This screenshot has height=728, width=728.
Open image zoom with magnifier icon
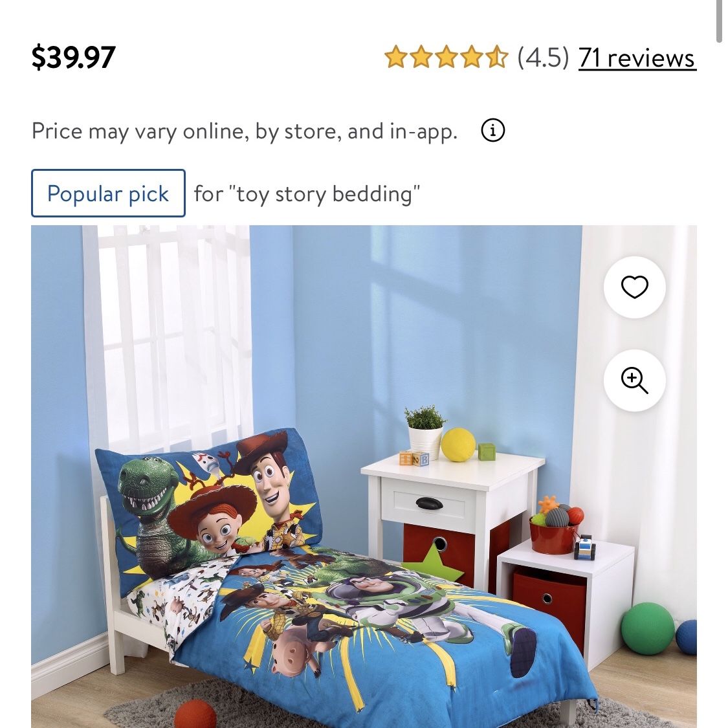coord(634,381)
